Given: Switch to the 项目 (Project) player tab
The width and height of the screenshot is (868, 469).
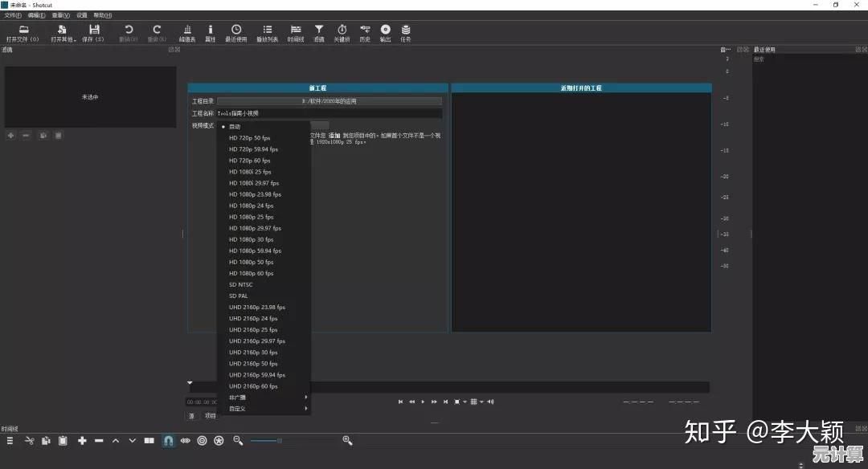Looking at the screenshot, I should click(x=210, y=416).
